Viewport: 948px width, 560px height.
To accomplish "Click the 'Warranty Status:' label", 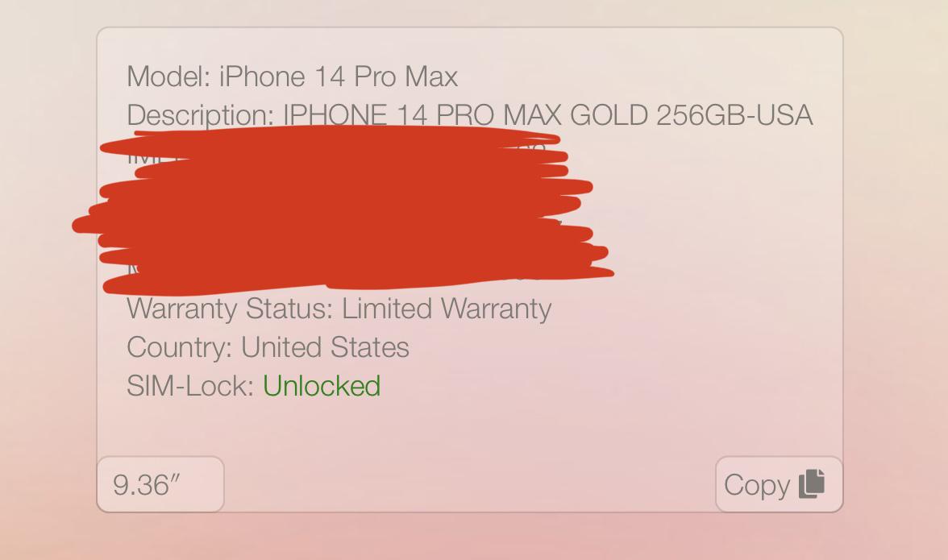I will click(230, 309).
